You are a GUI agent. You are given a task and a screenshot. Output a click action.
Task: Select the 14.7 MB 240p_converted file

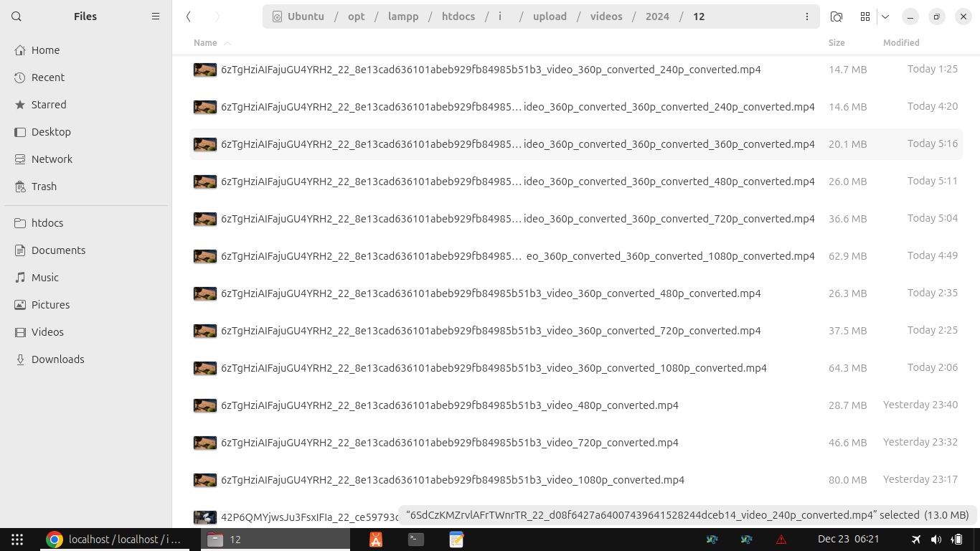pos(576,70)
